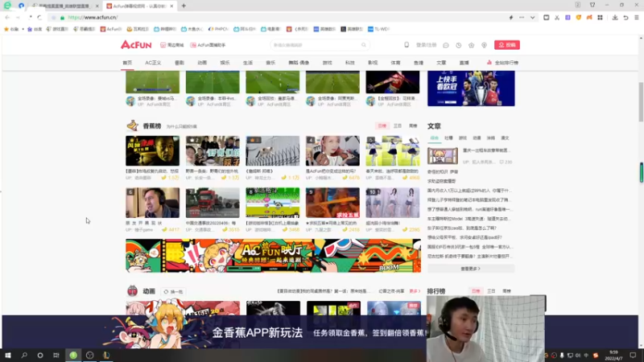This screenshot has height=362, width=644.
Task: Click 更多 link in 动画 section
Action: [415, 291]
